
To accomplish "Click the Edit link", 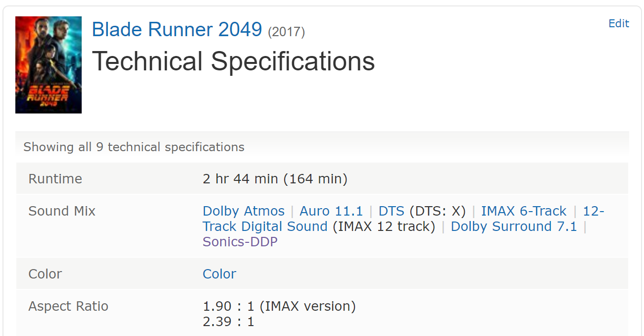I will (x=618, y=24).
